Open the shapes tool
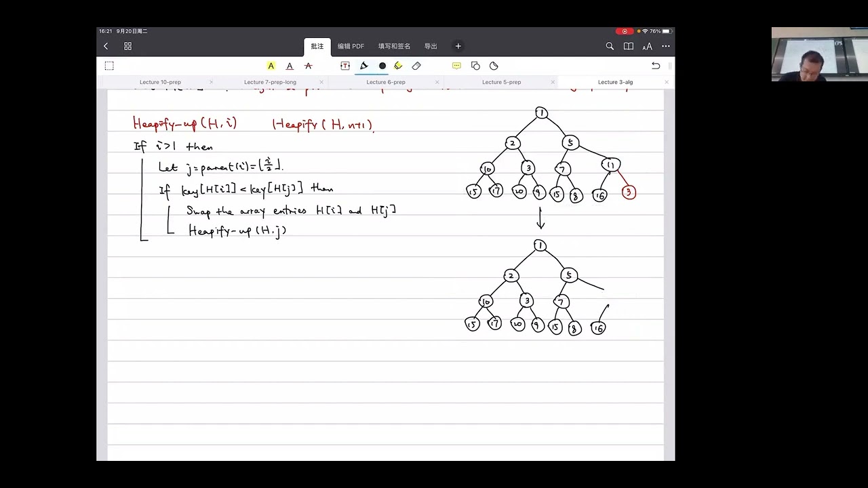This screenshot has width=868, height=488. click(475, 66)
